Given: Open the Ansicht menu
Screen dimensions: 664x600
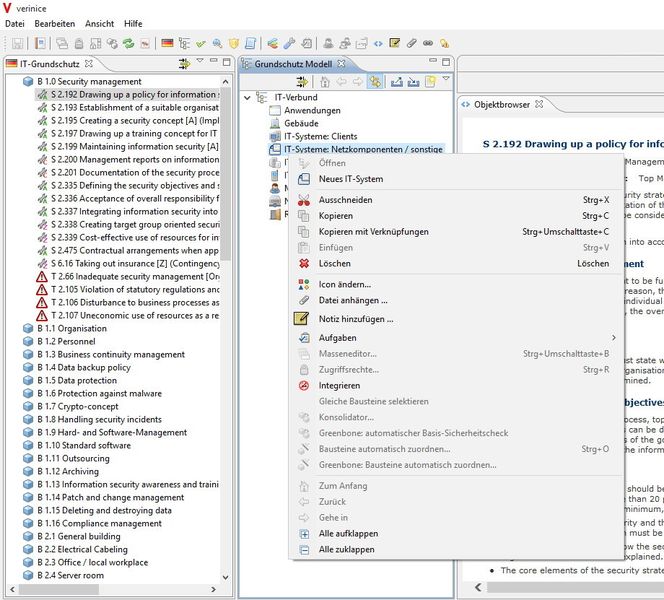Looking at the screenshot, I should point(100,24).
